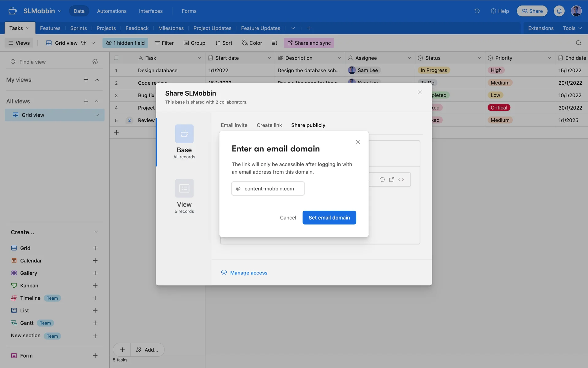Open row height toolbar icon
588x368 pixels.
pos(274,43)
